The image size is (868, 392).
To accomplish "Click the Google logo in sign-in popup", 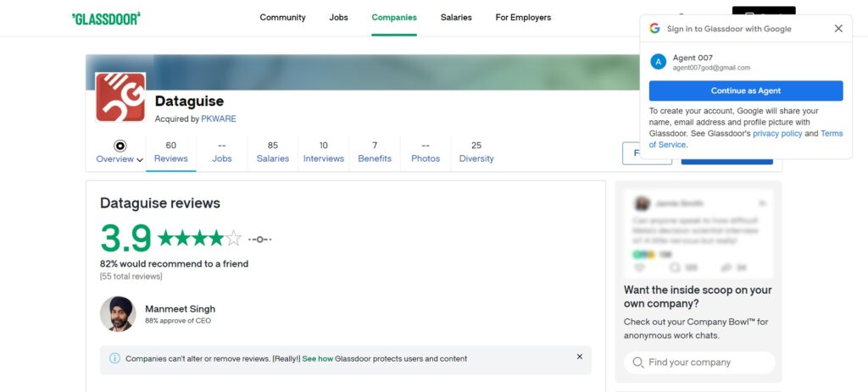I will pos(655,29).
